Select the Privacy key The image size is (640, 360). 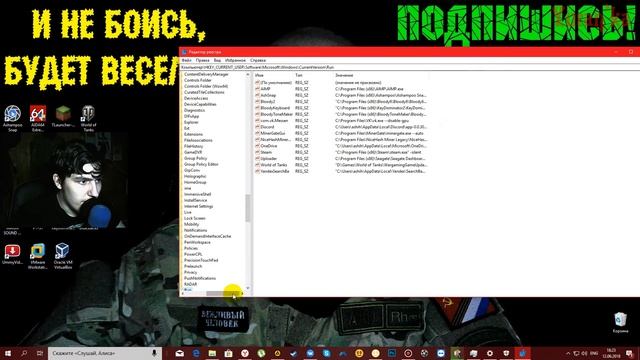(191, 272)
